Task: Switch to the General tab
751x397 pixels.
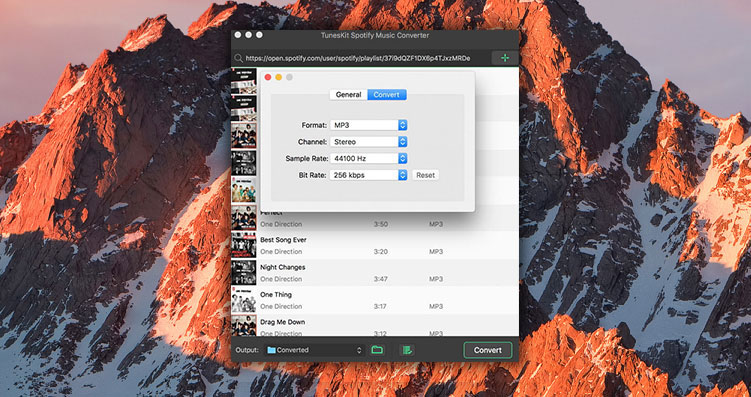Action: (x=348, y=94)
